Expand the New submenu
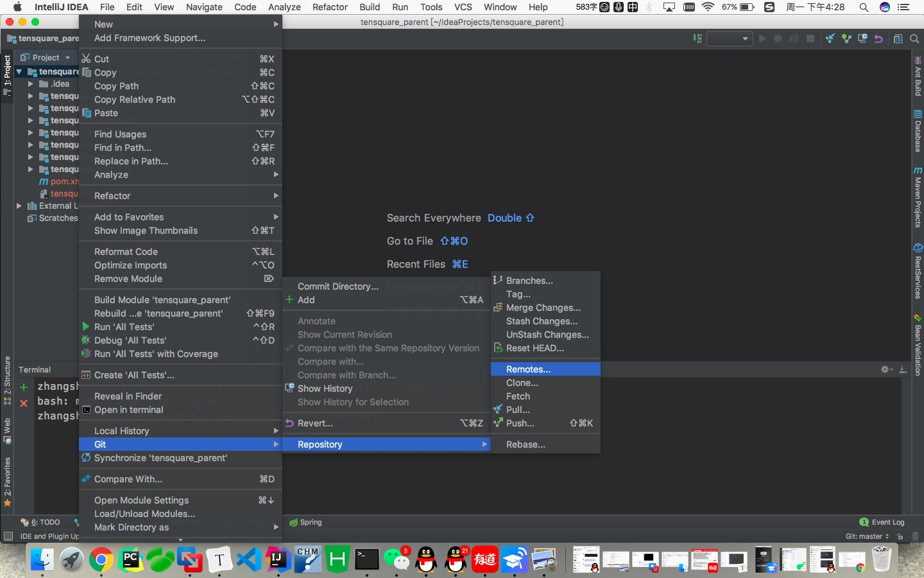 pos(180,24)
